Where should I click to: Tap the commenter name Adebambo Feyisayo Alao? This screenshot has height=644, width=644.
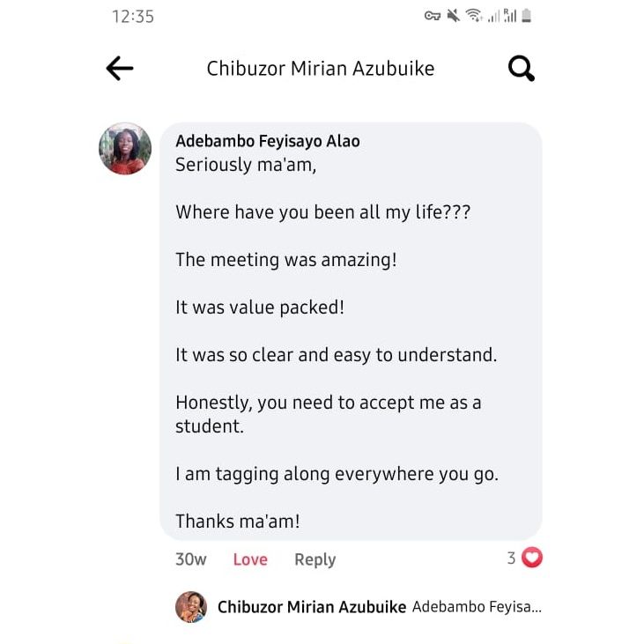268,141
